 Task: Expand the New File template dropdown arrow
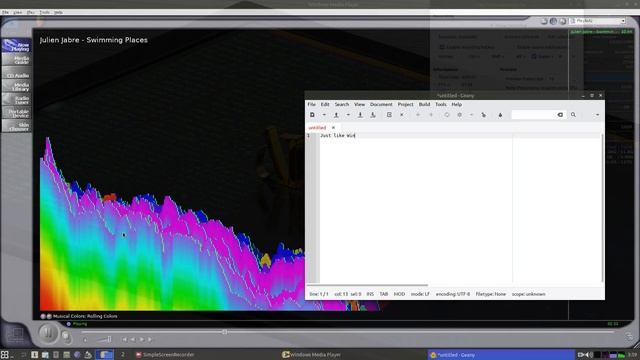324,115
